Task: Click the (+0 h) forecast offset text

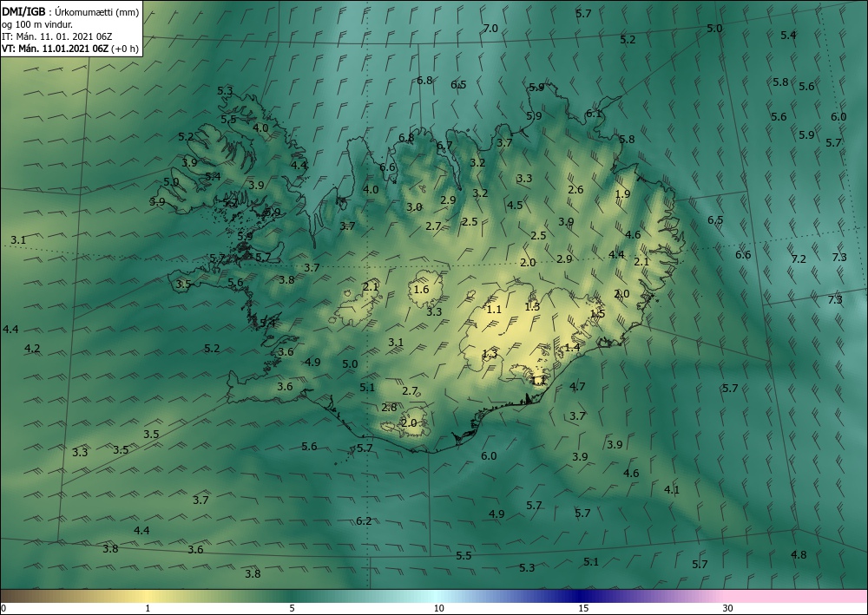Action: [x=124, y=49]
